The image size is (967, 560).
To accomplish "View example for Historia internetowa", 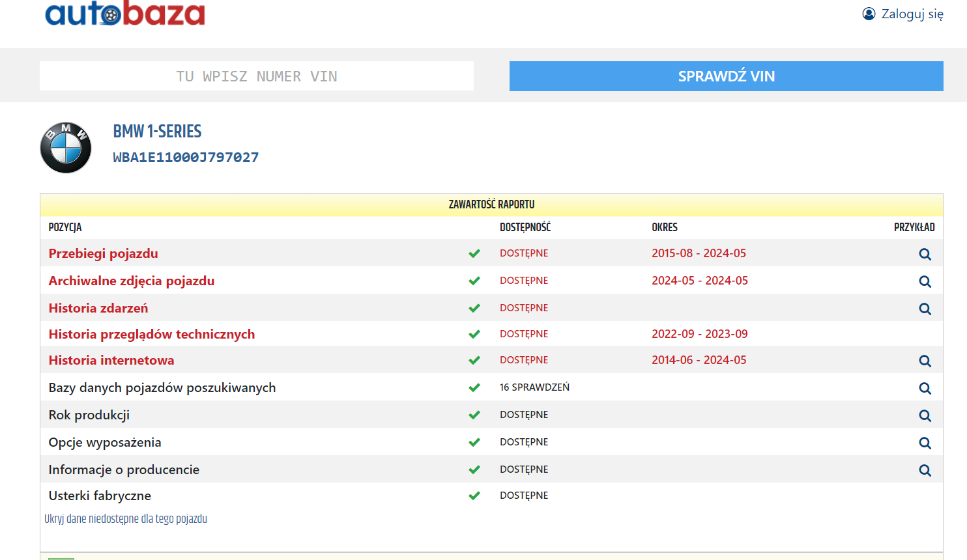I will tap(925, 361).
